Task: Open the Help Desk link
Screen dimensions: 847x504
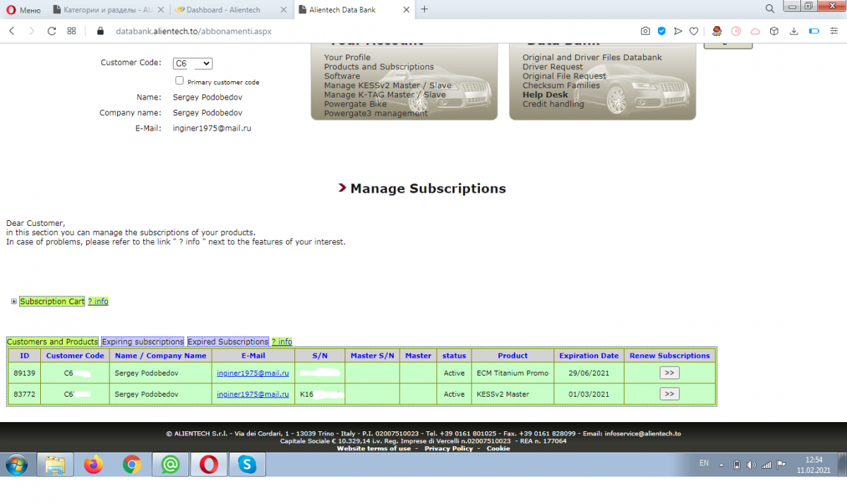Action: [545, 95]
